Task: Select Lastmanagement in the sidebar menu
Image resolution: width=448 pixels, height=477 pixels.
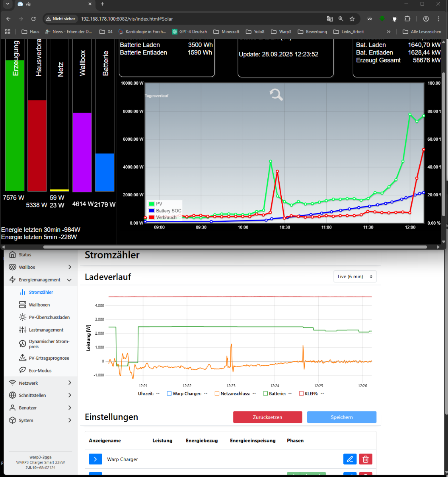Action: [46, 330]
